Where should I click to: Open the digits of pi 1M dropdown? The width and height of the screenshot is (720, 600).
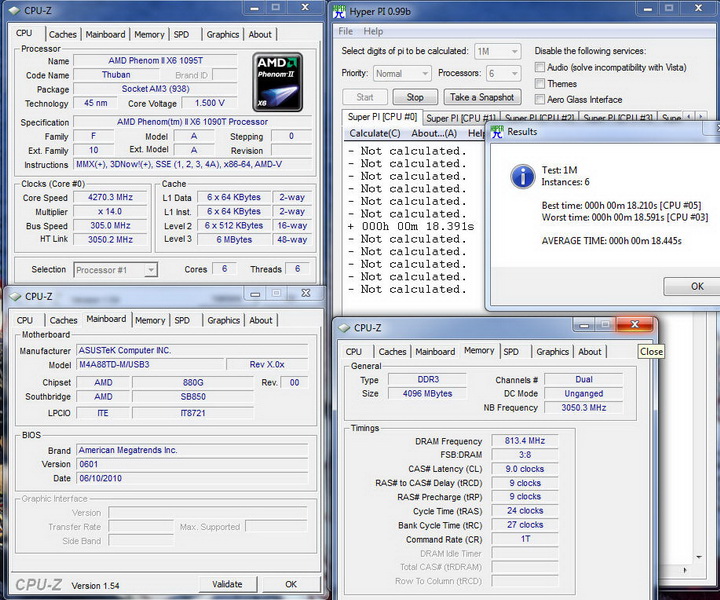[498, 51]
